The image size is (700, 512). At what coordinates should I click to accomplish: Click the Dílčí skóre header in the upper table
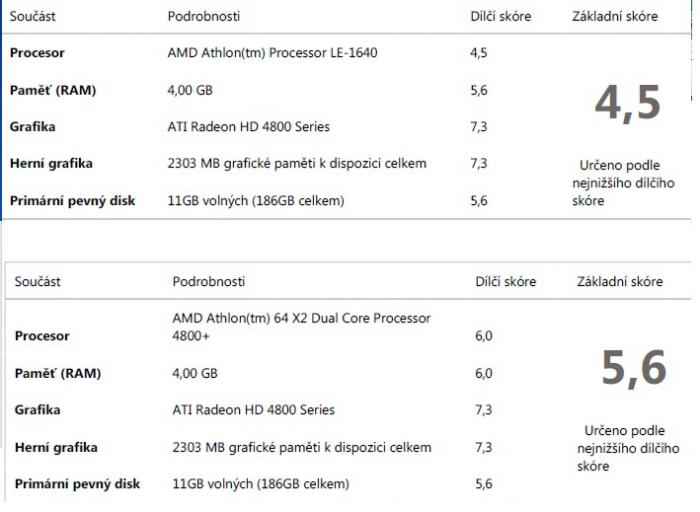point(500,17)
